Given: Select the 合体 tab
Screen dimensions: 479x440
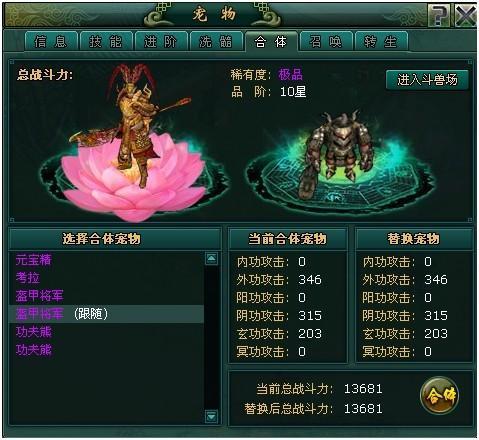Looking at the screenshot, I should 271,42.
